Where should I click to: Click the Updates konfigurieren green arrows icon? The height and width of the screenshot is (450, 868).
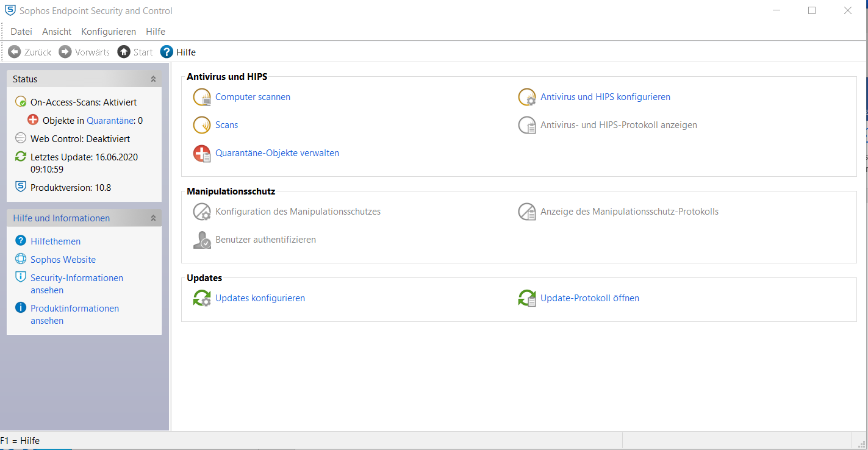(x=202, y=298)
